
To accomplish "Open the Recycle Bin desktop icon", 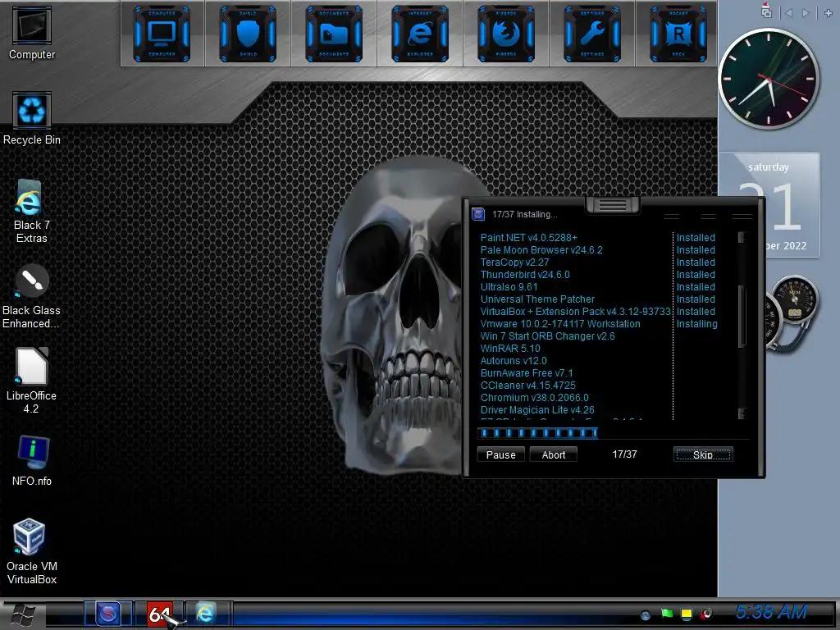I will pyautogui.click(x=32, y=118).
